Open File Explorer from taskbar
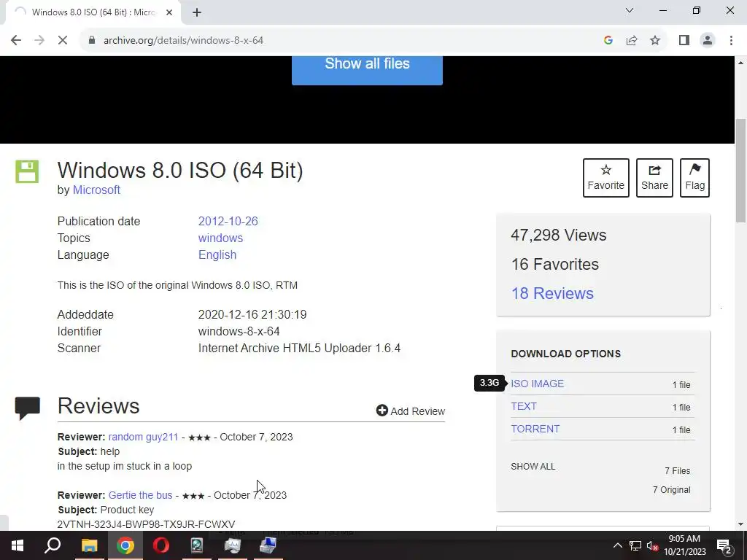747x560 pixels. pyautogui.click(x=89, y=545)
